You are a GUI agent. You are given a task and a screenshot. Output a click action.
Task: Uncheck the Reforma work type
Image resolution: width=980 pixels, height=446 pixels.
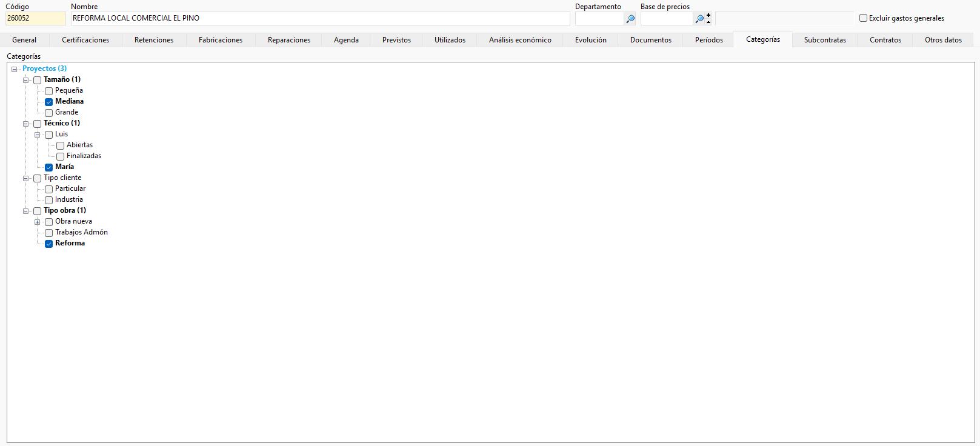tap(48, 244)
